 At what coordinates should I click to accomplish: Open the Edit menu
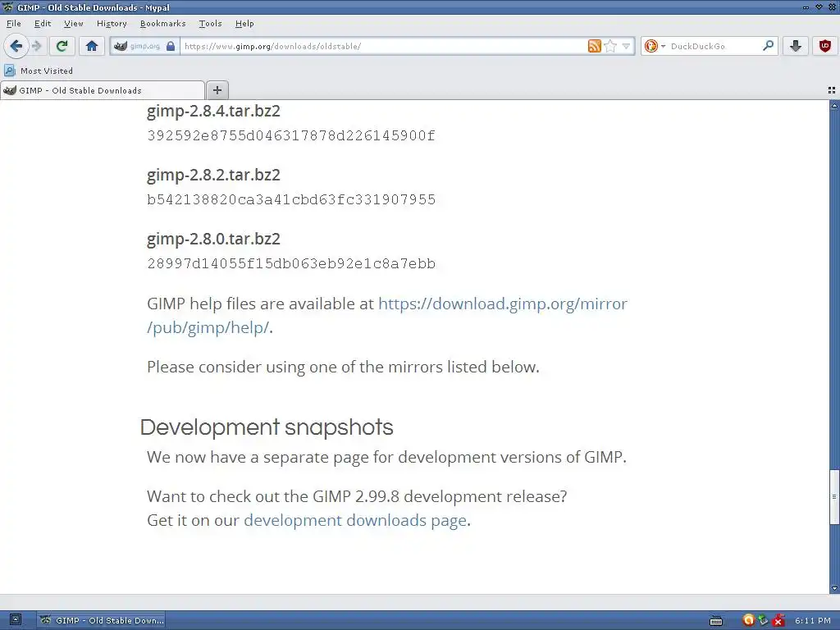click(43, 24)
